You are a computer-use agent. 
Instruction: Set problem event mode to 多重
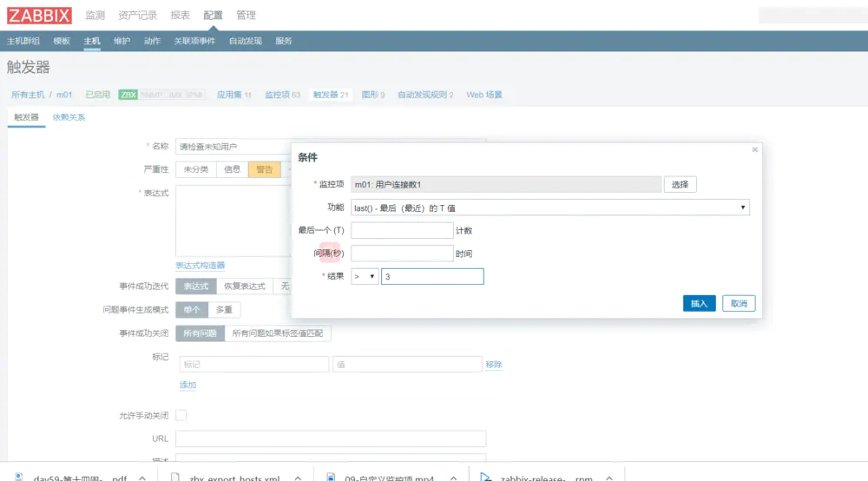[224, 310]
